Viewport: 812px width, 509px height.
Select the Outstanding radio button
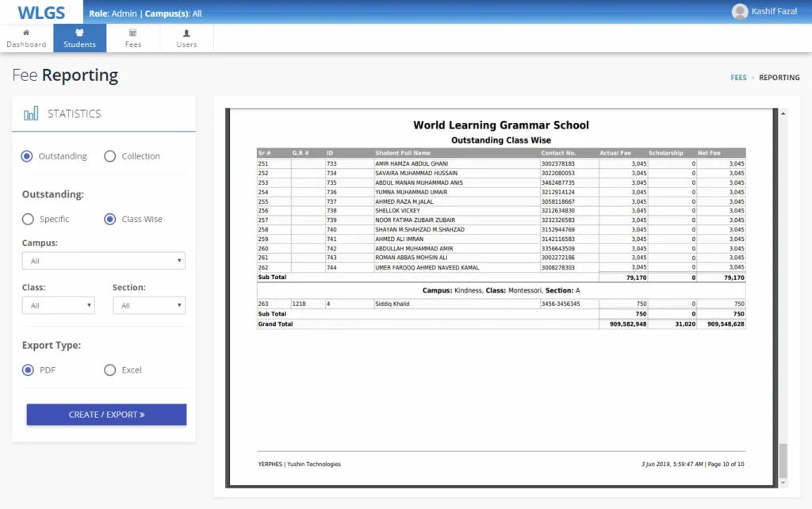coord(28,156)
